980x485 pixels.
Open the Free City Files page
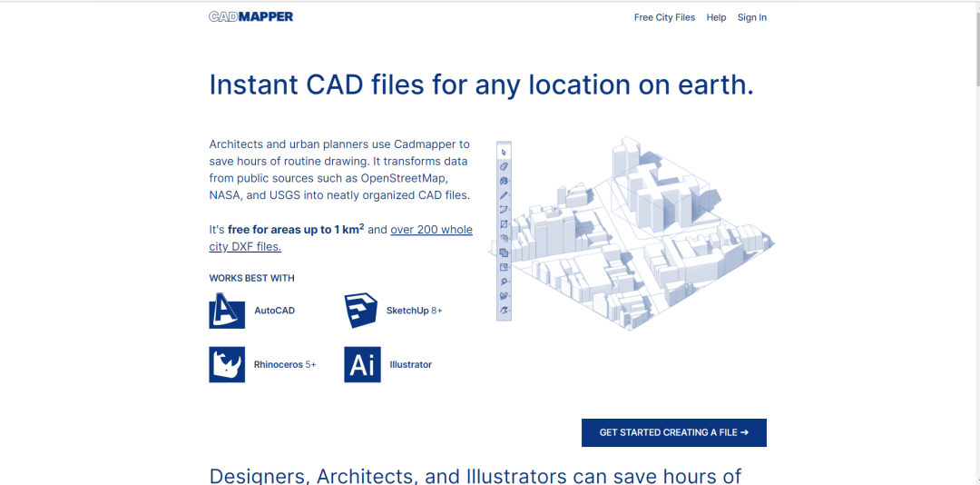664,17
